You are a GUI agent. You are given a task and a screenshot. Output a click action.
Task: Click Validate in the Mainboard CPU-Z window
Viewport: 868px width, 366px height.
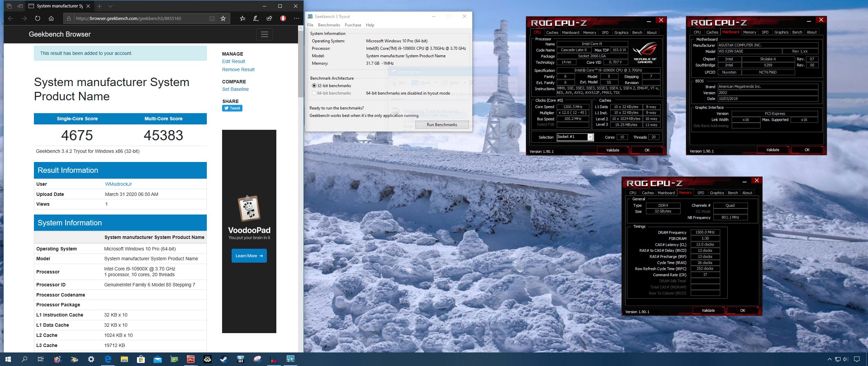click(773, 150)
